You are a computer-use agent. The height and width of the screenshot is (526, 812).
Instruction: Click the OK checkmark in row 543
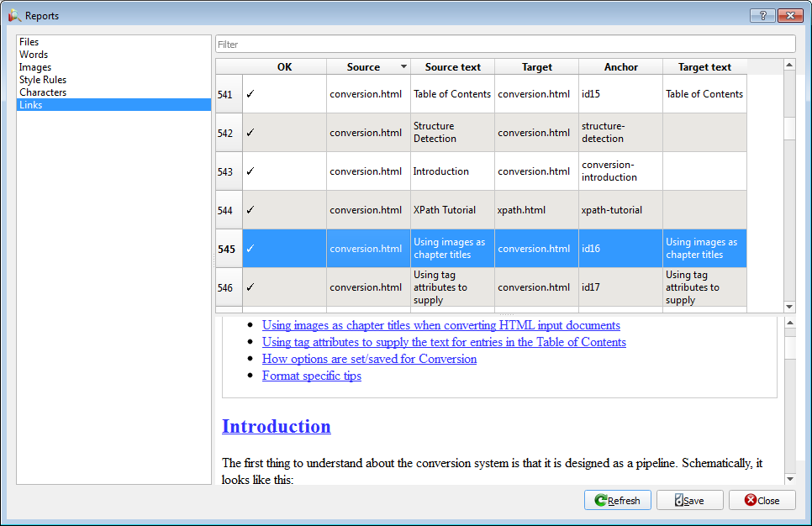pyautogui.click(x=250, y=171)
